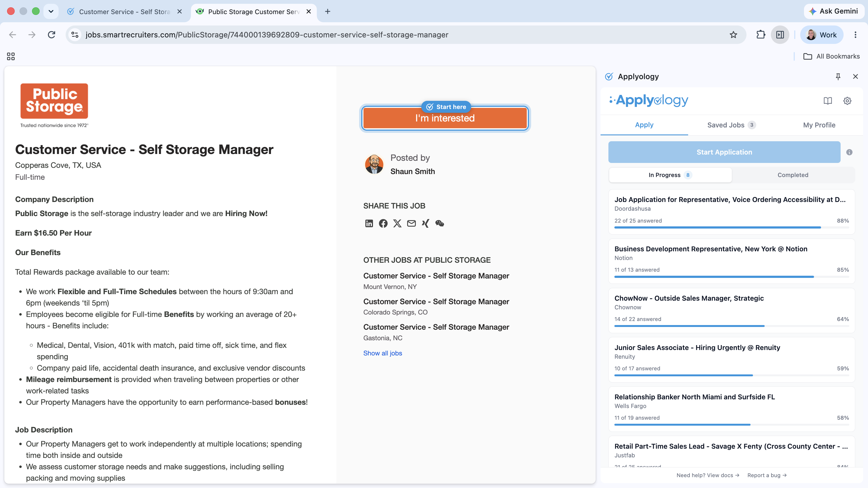Open Savage X Fenty Sales Lead application
868x488 pixels.
(731, 451)
